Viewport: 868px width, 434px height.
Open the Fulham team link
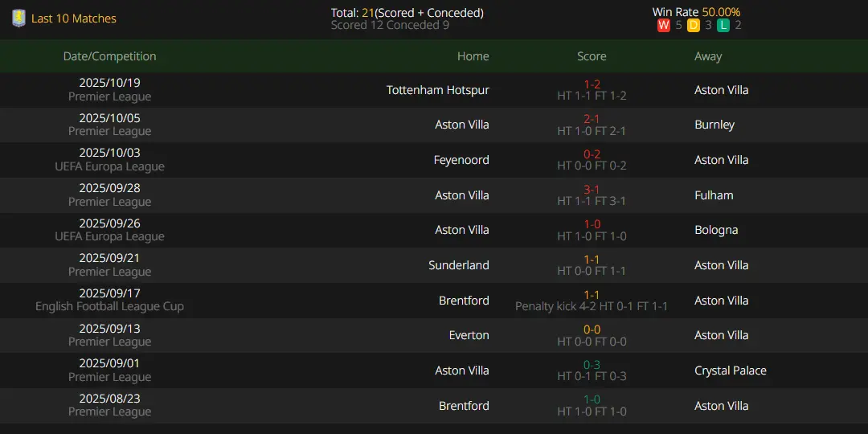tap(714, 195)
